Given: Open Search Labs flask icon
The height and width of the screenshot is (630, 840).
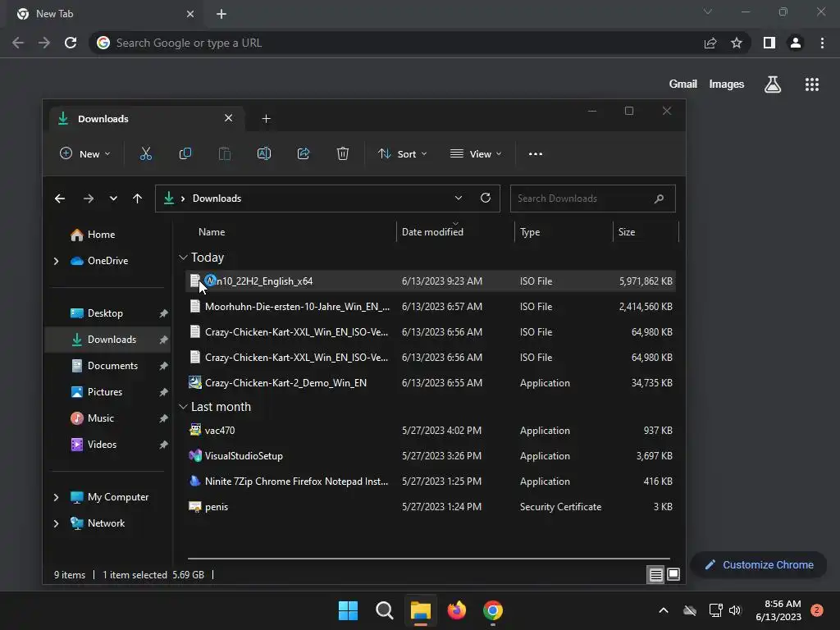Looking at the screenshot, I should tap(773, 84).
